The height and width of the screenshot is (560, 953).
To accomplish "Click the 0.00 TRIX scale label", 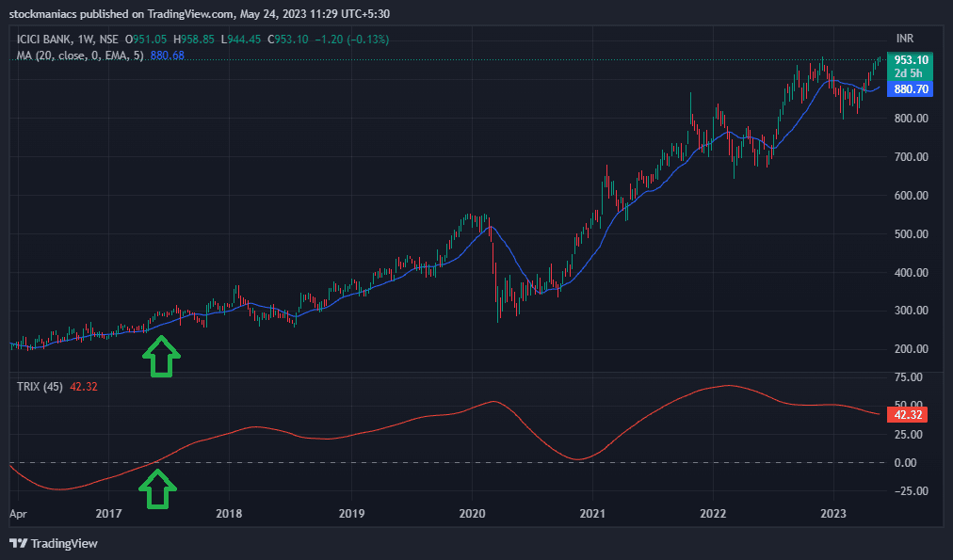I will [x=906, y=463].
